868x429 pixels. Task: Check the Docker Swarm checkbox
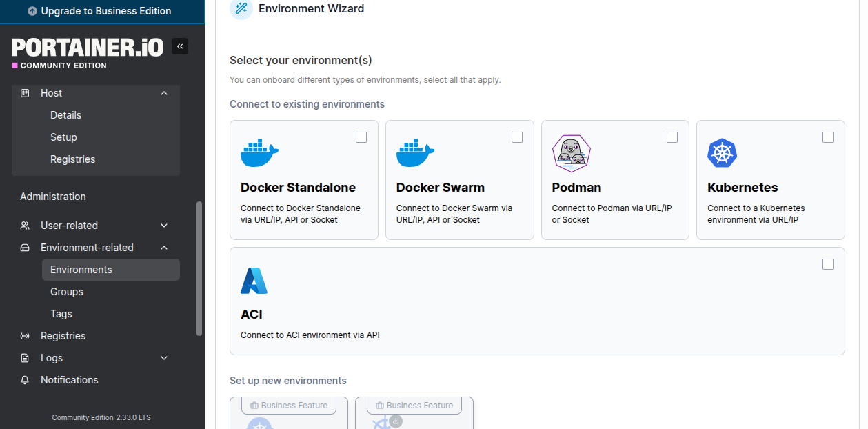click(x=517, y=137)
